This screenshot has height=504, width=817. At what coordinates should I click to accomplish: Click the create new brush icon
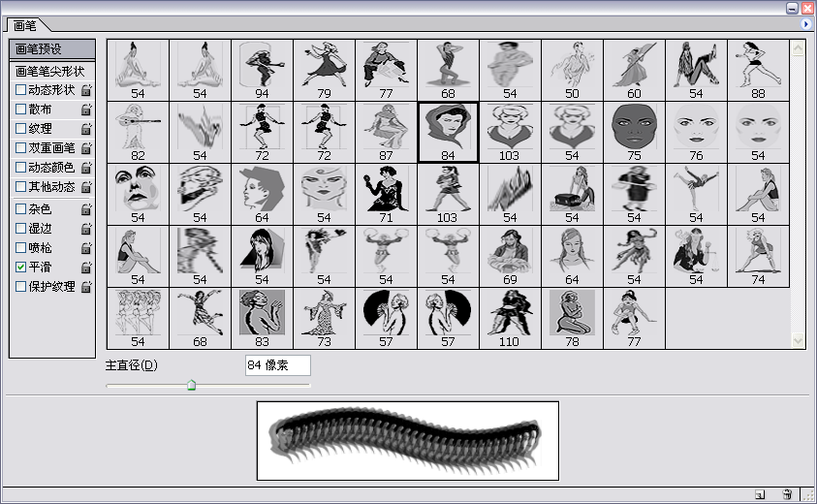point(760,494)
